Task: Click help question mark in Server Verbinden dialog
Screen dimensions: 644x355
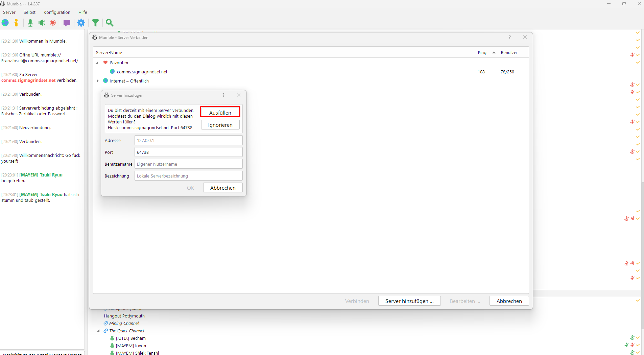Action: coord(510,37)
